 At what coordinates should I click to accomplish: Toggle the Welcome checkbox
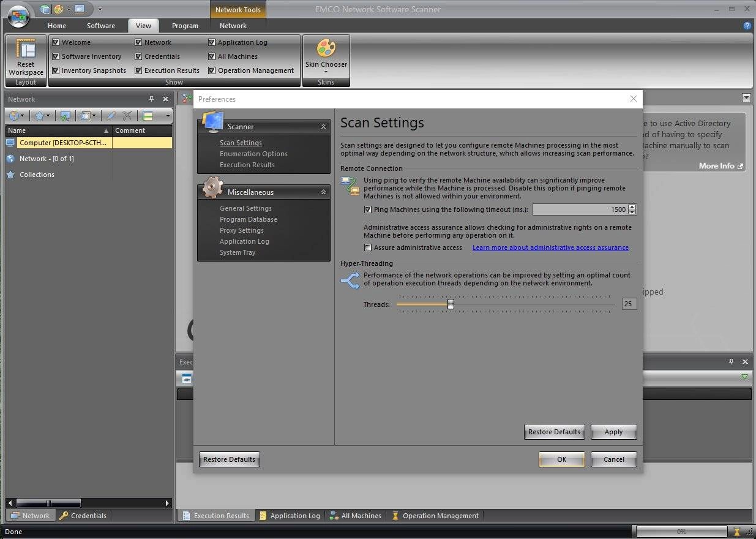point(56,42)
